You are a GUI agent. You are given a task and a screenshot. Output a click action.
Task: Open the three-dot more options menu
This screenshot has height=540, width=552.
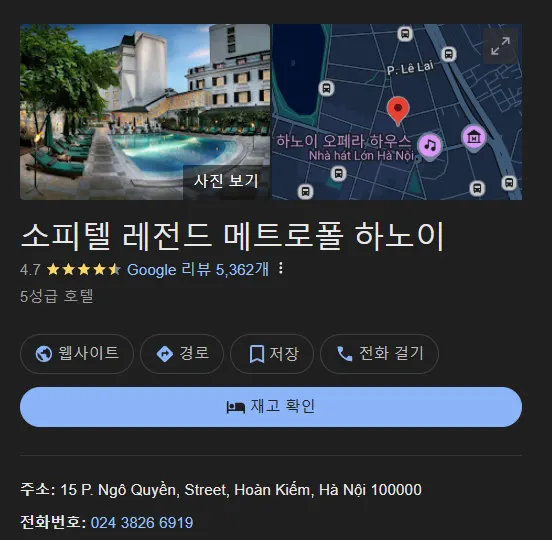(x=281, y=269)
